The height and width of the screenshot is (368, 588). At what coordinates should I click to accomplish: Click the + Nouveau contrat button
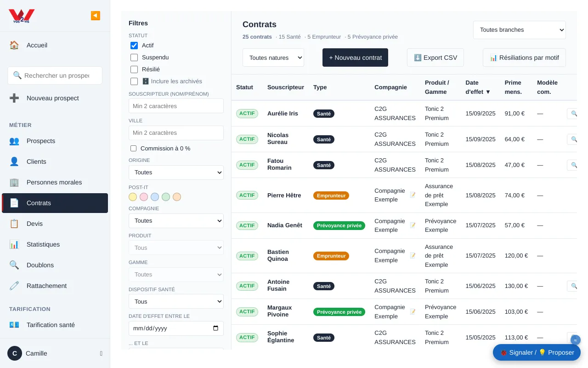pos(355,57)
